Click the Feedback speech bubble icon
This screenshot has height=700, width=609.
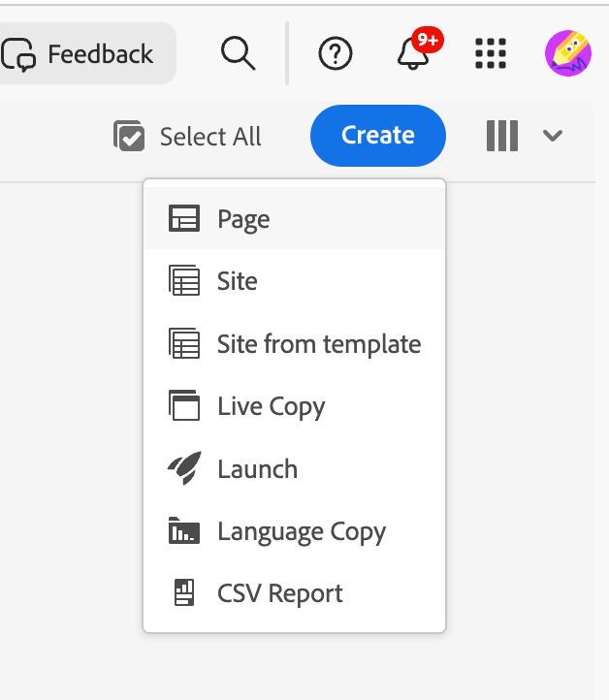(18, 54)
